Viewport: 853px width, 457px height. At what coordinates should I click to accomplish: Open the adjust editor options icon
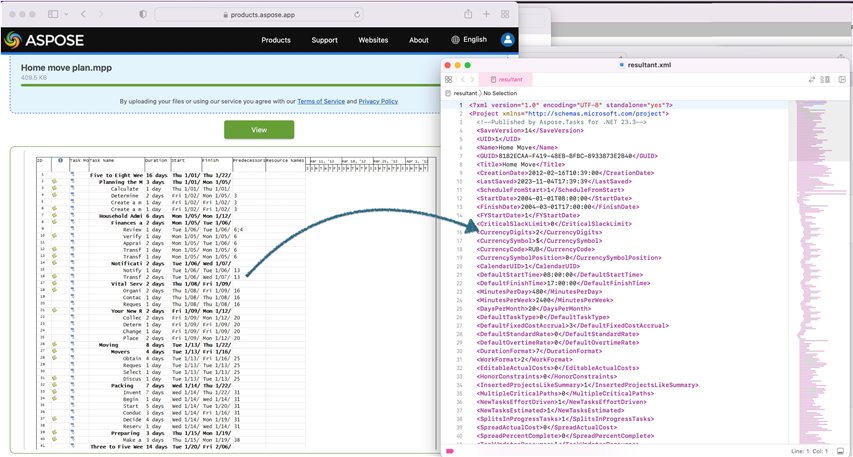point(826,79)
